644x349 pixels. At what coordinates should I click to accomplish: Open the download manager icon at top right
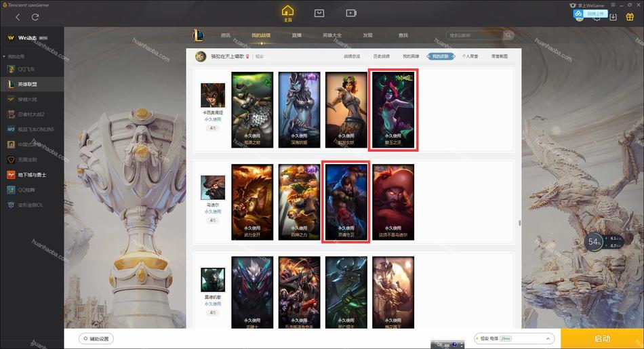click(x=613, y=17)
